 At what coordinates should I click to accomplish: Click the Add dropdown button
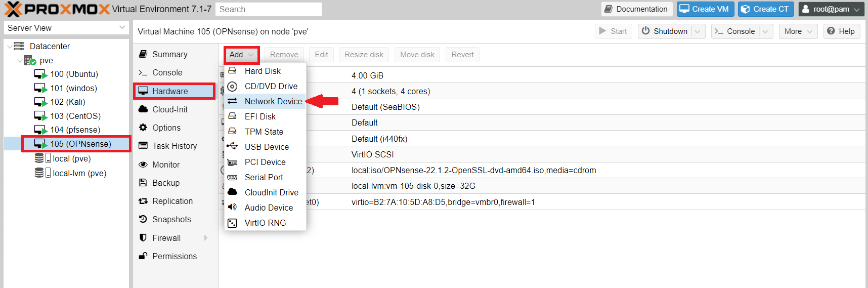pyautogui.click(x=241, y=55)
